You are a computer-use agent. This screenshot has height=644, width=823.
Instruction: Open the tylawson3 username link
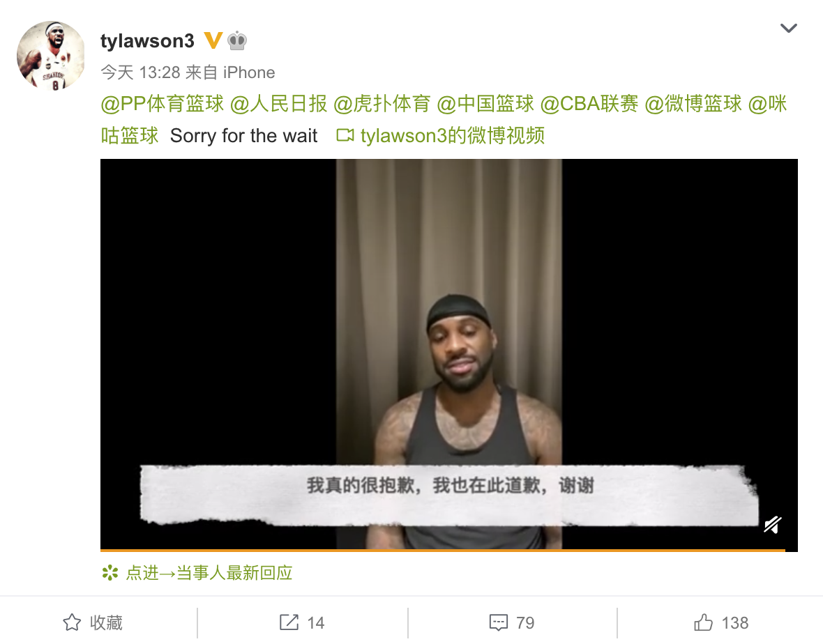coord(147,41)
